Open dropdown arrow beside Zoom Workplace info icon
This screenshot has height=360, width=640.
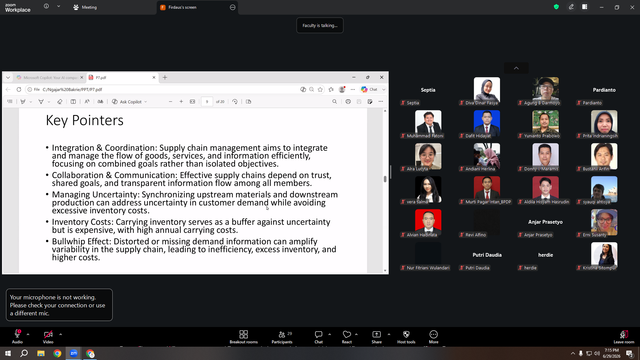tap(58, 7)
